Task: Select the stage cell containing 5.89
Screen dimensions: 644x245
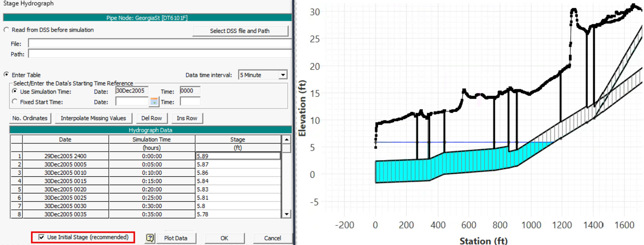Action: point(237,156)
